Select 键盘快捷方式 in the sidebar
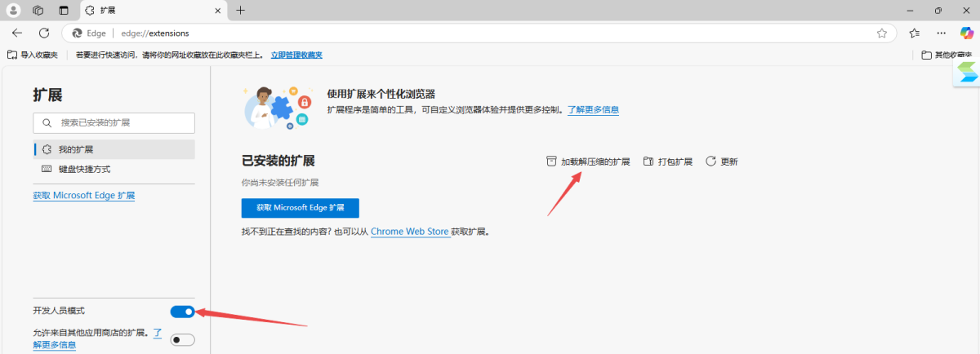The height and width of the screenshot is (354, 980). [83, 170]
